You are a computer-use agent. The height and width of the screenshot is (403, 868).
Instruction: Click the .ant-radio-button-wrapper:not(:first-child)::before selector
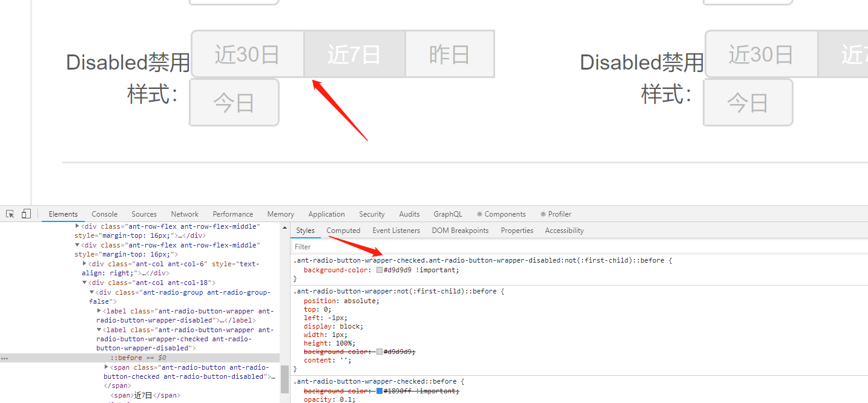pos(396,291)
